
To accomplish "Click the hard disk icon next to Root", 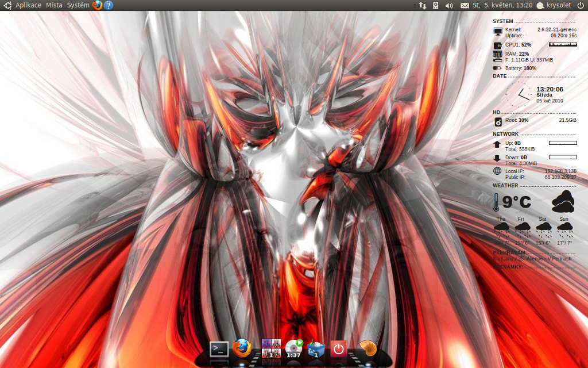I will (498, 122).
